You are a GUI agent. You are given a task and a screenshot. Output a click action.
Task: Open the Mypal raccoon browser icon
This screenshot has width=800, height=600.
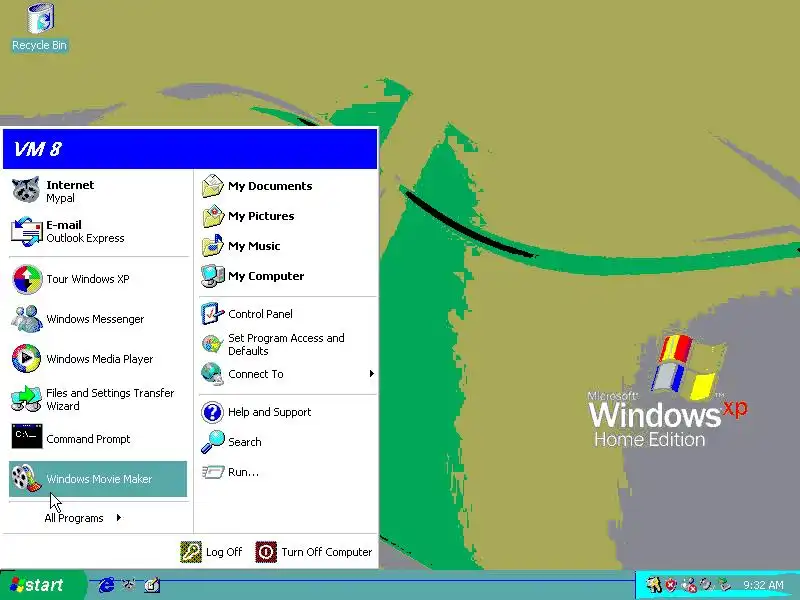pyautogui.click(x=26, y=190)
